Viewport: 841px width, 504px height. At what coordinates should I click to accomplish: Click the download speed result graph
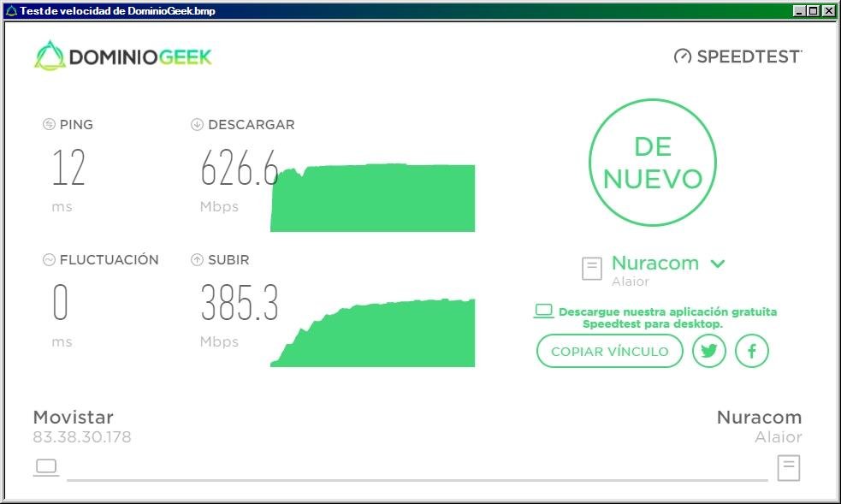(372, 197)
